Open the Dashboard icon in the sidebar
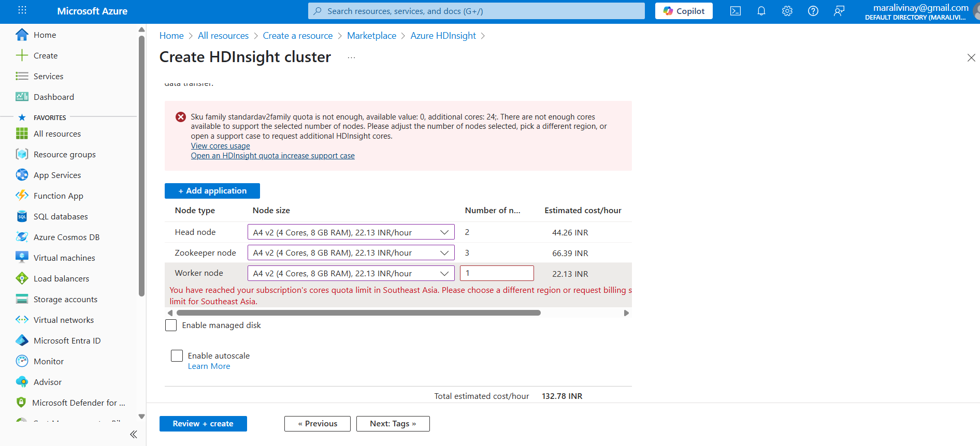 click(22, 97)
